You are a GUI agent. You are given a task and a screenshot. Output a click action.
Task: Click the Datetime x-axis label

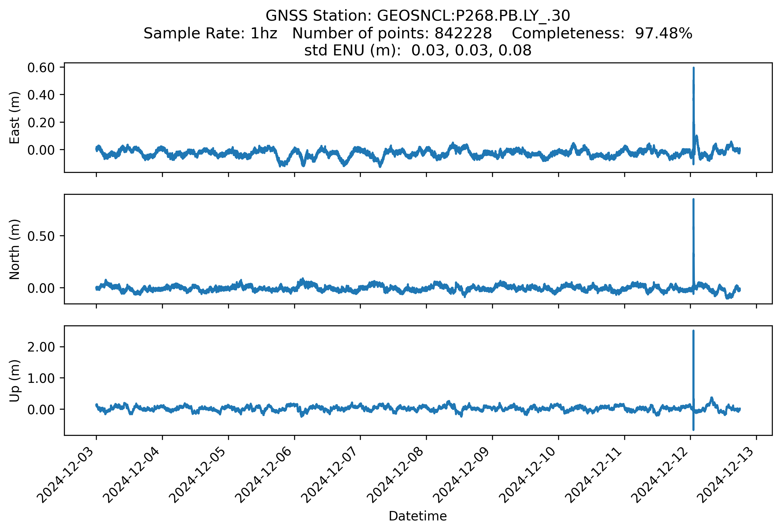(417, 516)
